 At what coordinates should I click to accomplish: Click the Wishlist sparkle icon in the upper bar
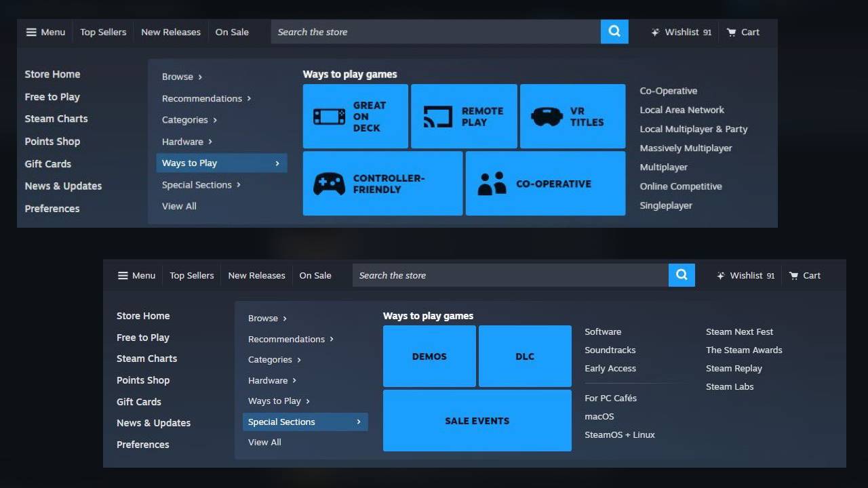coord(655,32)
